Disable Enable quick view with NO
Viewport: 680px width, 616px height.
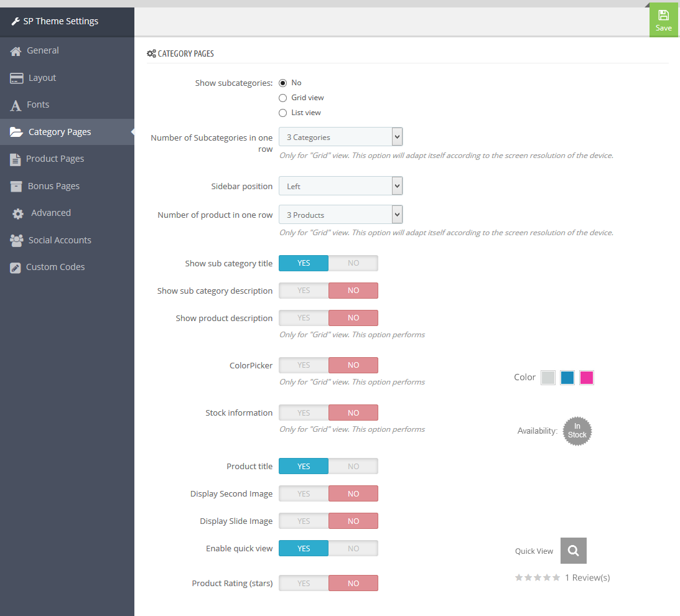tap(353, 548)
